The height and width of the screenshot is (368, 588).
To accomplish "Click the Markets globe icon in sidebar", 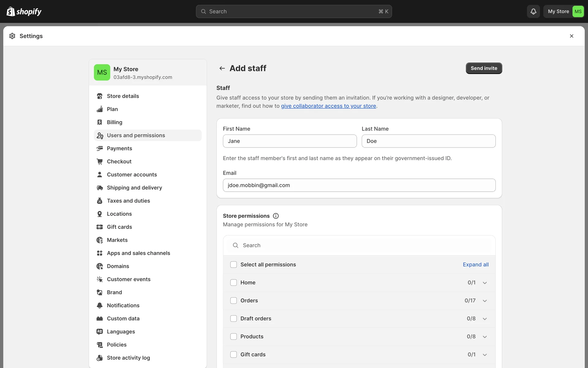I will pyautogui.click(x=100, y=240).
